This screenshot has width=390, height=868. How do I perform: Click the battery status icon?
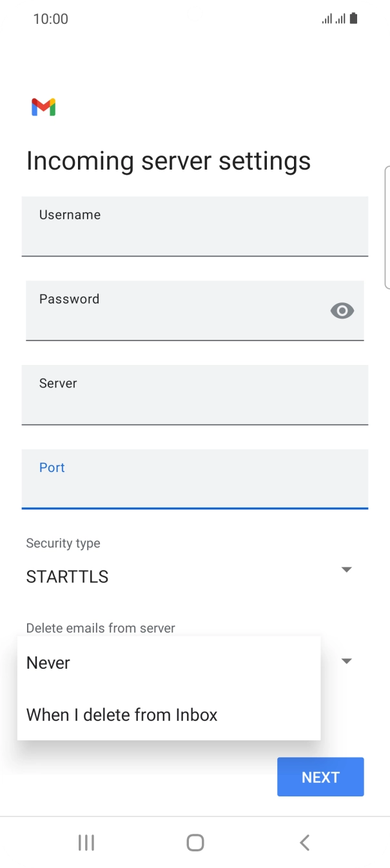[354, 18]
